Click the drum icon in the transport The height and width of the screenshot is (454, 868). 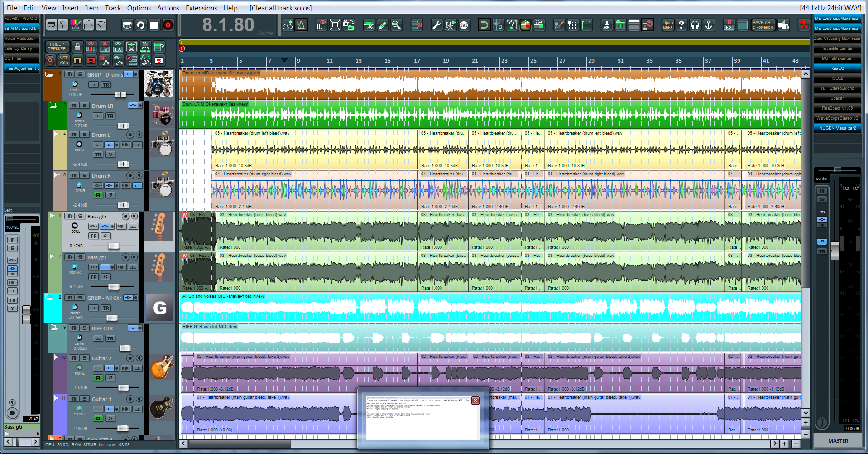pos(127,25)
